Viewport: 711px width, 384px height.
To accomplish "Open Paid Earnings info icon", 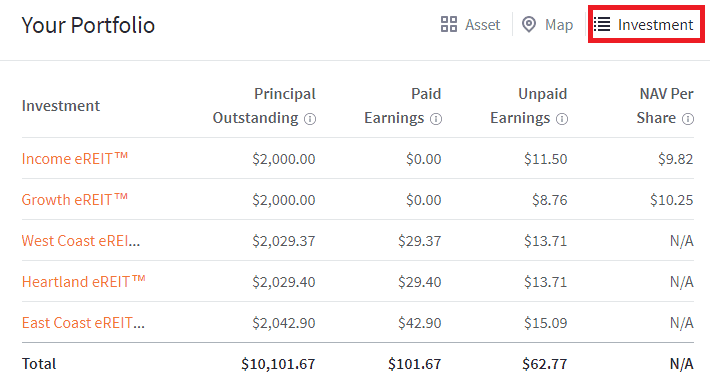I will (x=436, y=119).
